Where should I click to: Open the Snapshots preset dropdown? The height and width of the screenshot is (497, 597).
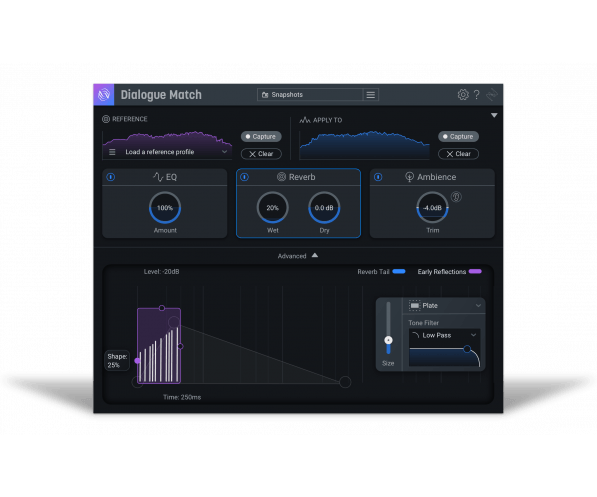pyautogui.click(x=310, y=94)
